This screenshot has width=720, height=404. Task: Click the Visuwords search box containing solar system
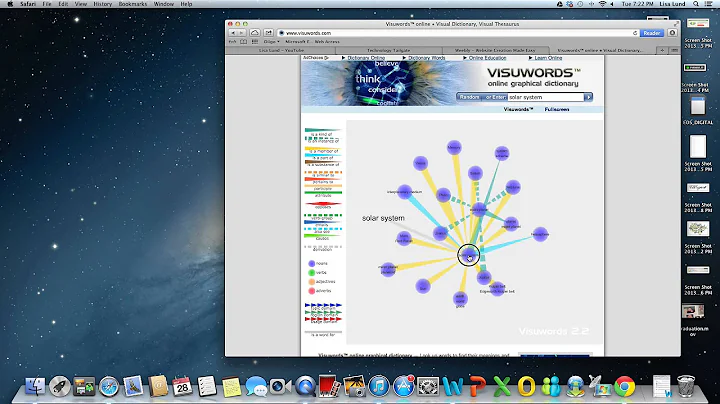546,97
